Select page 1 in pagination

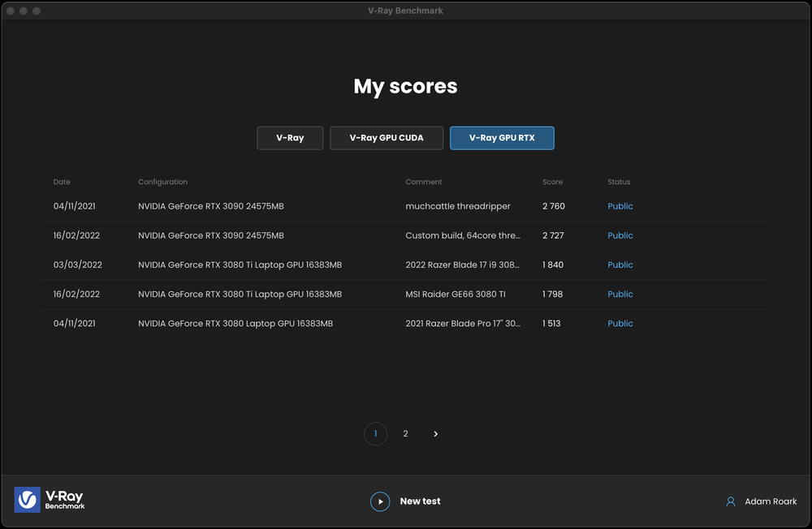pos(375,434)
